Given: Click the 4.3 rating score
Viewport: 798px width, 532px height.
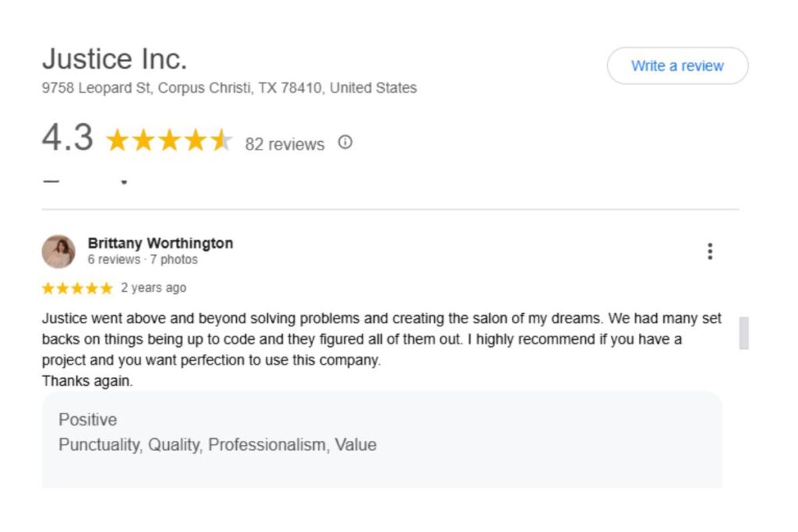Looking at the screenshot, I should pos(67,139).
